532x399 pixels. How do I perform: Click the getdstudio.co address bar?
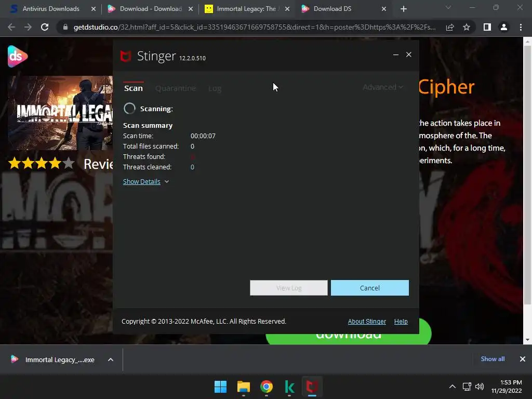pos(255,27)
